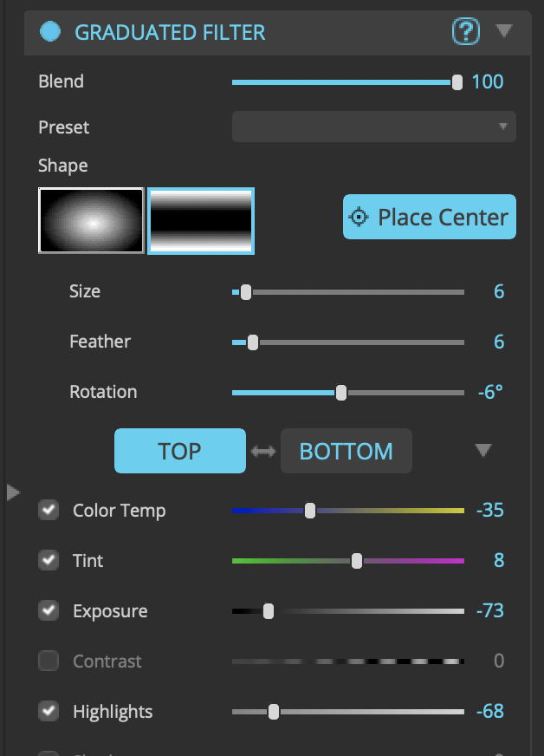Click the Blend slider handle
This screenshot has height=756, width=544.
click(x=457, y=82)
